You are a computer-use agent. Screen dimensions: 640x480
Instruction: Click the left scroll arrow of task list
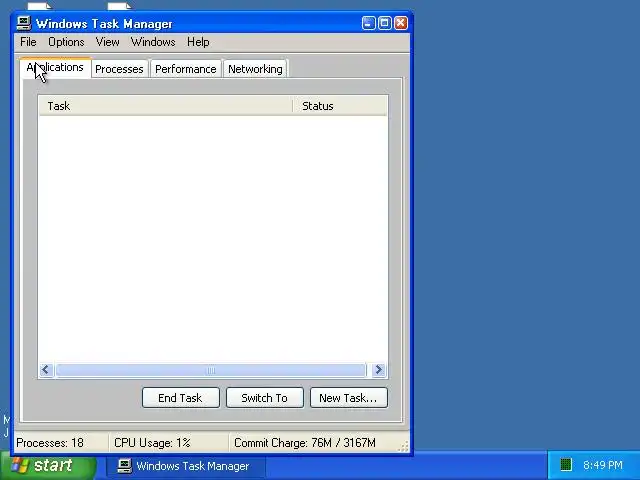click(x=46, y=370)
